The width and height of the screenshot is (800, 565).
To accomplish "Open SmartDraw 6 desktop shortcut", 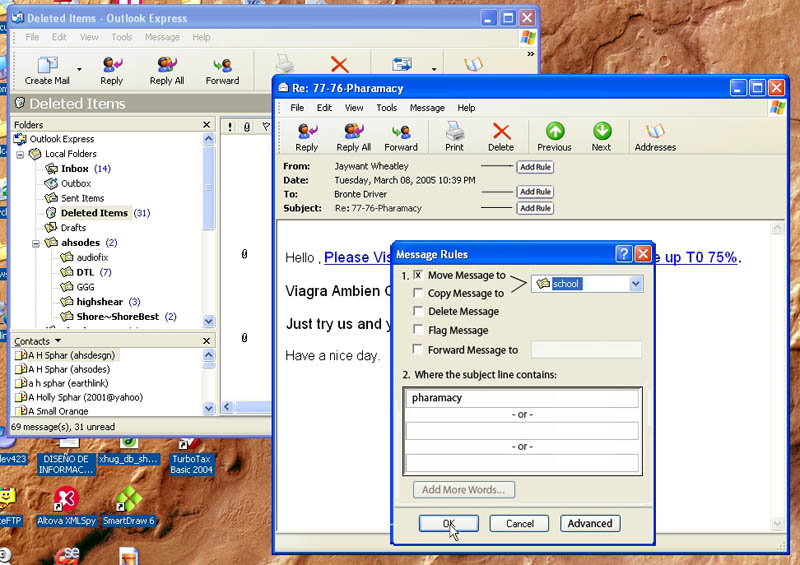I will tap(129, 506).
